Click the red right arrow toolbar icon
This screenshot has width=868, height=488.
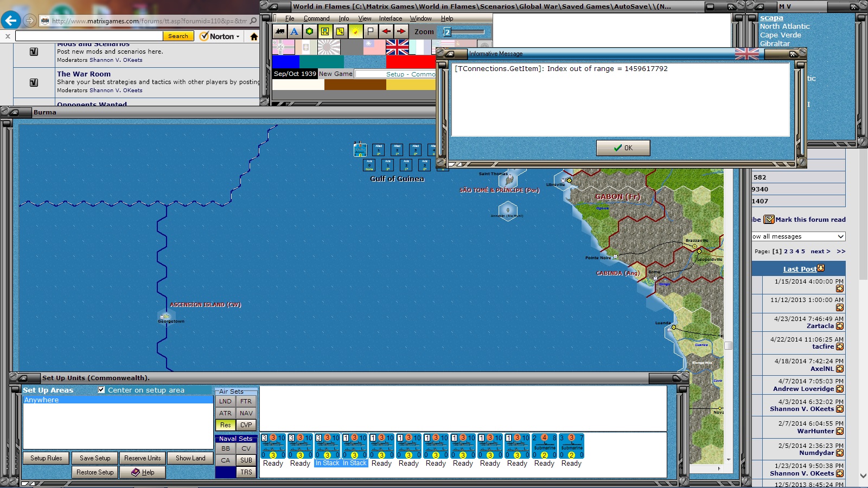pos(401,31)
